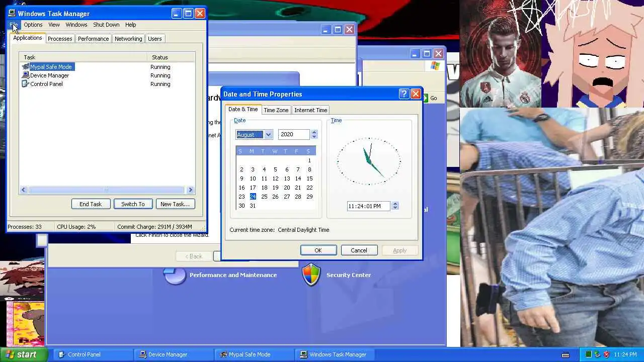Click OK in Date and Time Properties
Image resolution: width=644 pixels, height=362 pixels.
[x=318, y=250]
